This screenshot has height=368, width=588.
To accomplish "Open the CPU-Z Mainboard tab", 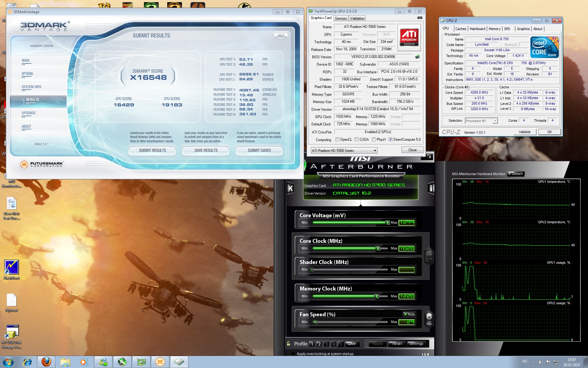I will tap(477, 29).
